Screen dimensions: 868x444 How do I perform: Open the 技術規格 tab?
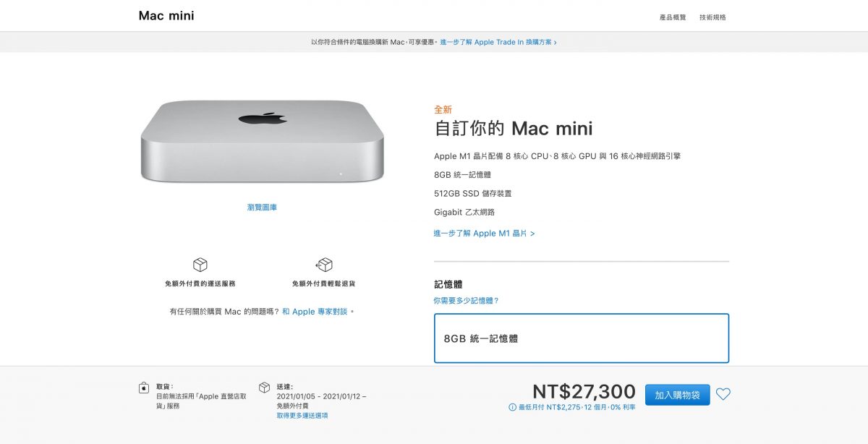[712, 17]
